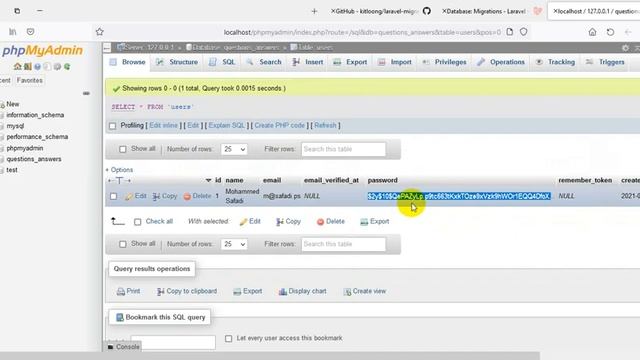Display chart of query results
Viewport: 640px width, 360px height.
click(x=302, y=291)
